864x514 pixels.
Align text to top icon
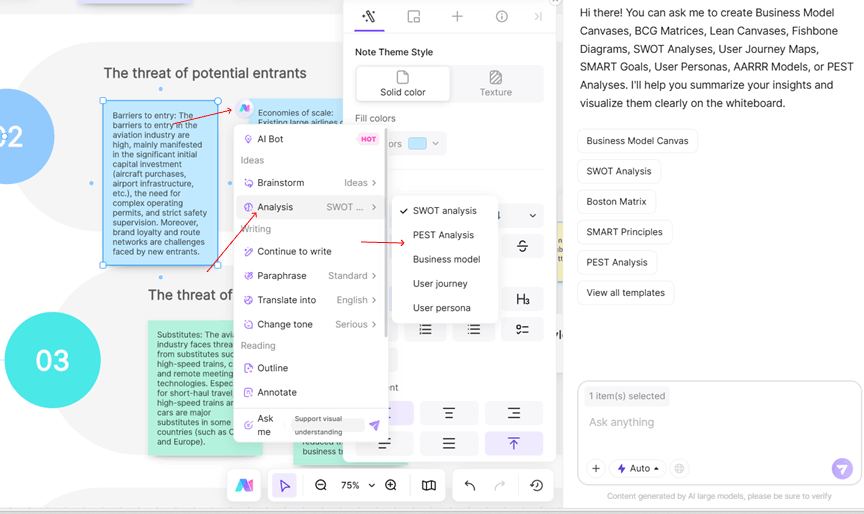click(514, 443)
